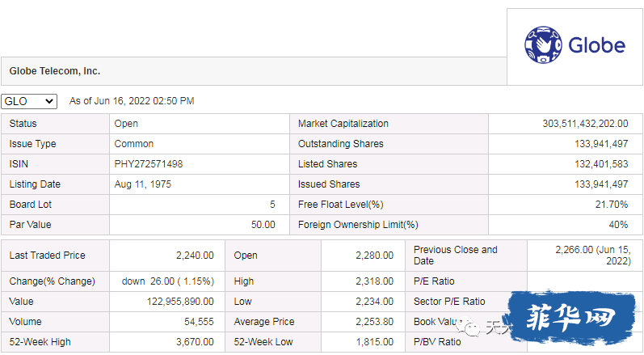Screen dimensions: 644x355
Task: Open the GLO stock symbol dropdown
Action: pyautogui.click(x=29, y=101)
